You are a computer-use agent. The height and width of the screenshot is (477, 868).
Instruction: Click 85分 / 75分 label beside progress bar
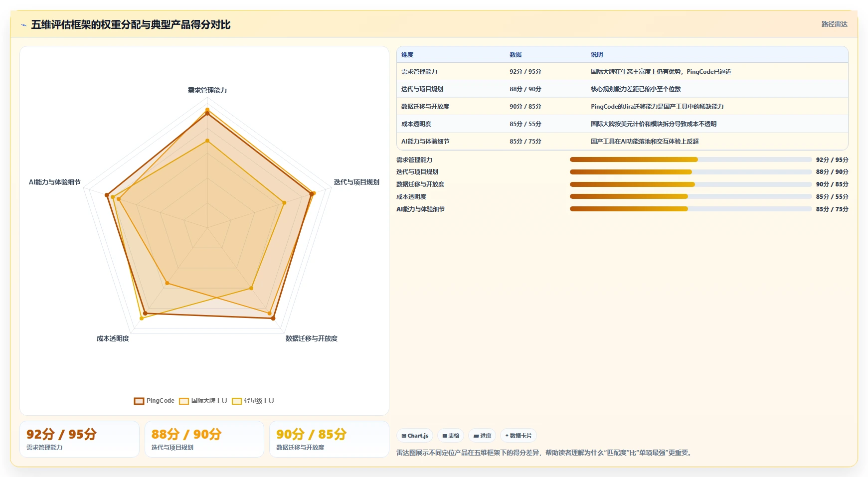tap(832, 209)
